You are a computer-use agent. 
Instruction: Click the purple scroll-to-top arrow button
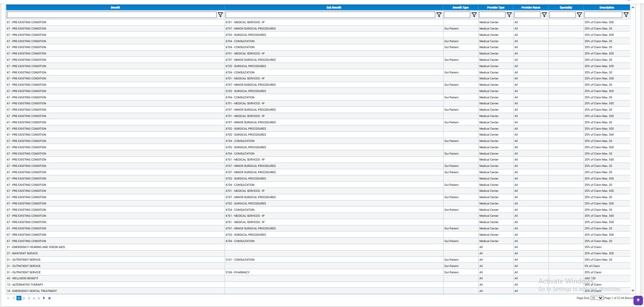point(638,300)
